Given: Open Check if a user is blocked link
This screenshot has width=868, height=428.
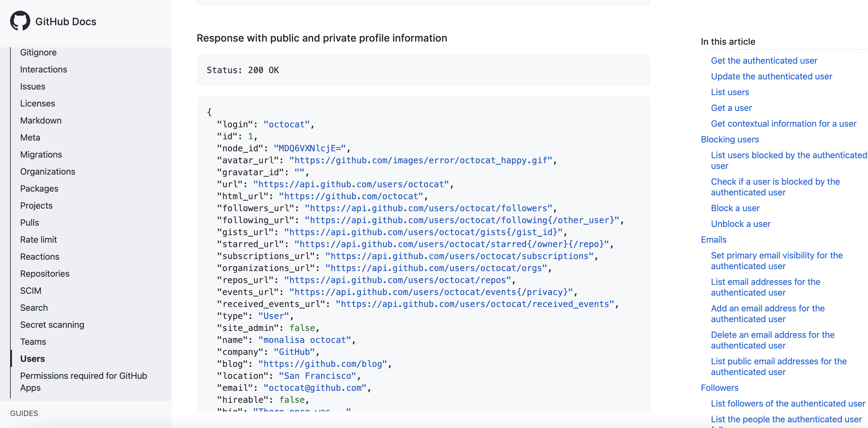Looking at the screenshot, I should (x=775, y=187).
